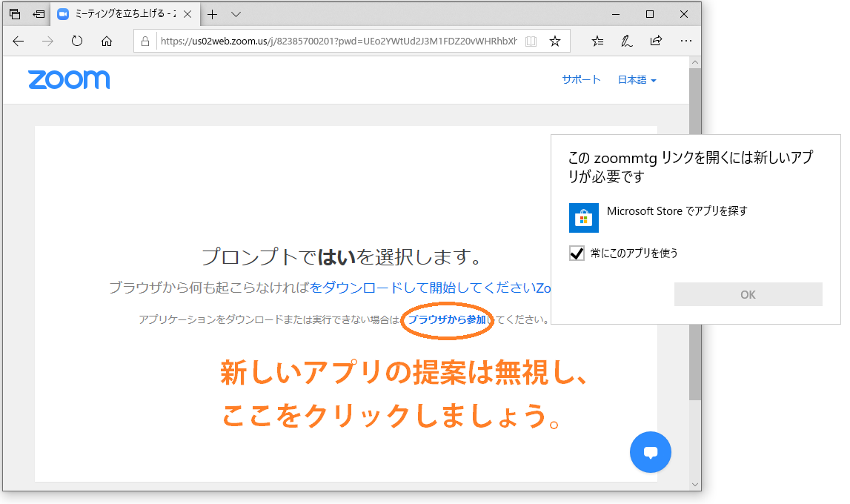Click the ブラウザから参加 link

pyautogui.click(x=447, y=319)
